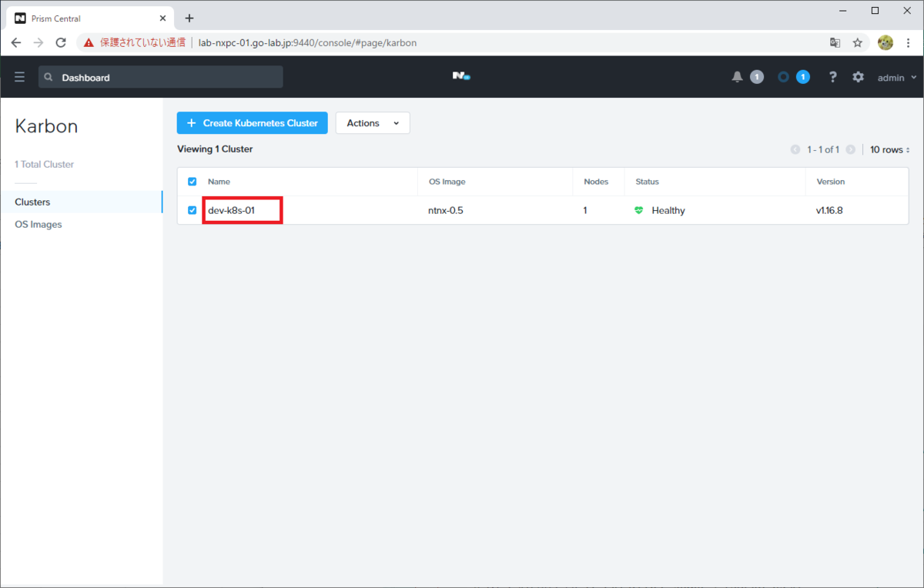
Task: Select the Clusters sidebar item
Action: coord(81,202)
